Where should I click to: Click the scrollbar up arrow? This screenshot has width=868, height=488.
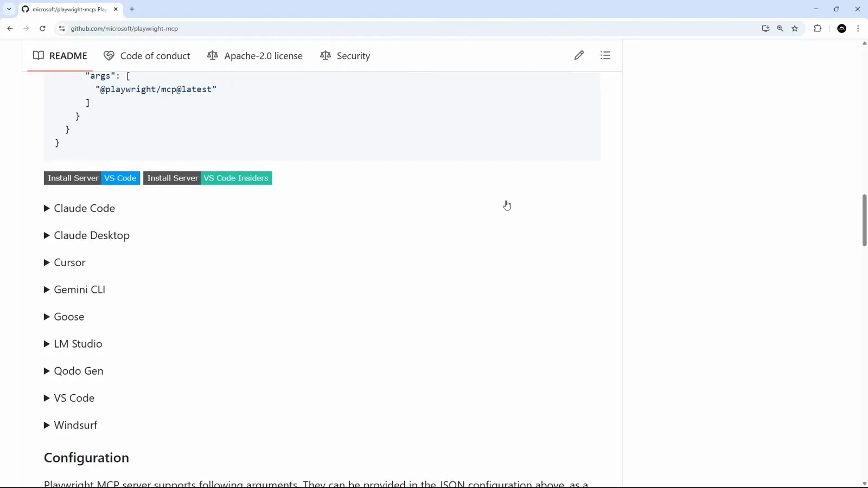click(x=864, y=43)
